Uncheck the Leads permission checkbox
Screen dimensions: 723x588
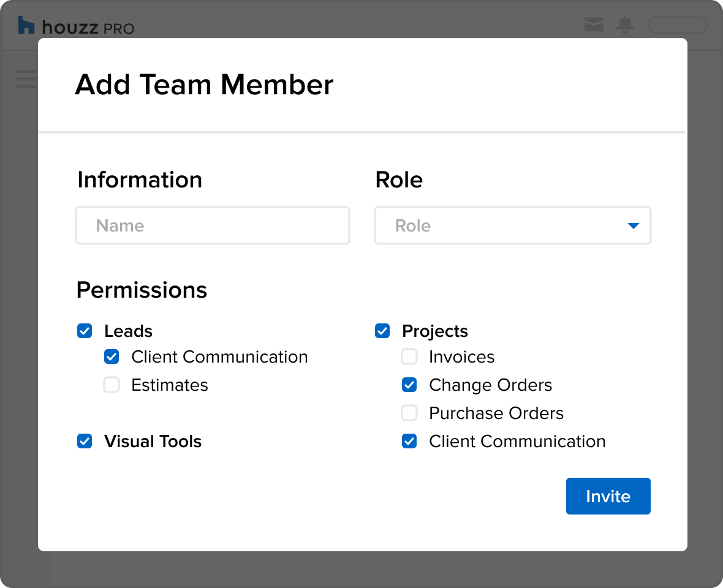[x=85, y=331]
